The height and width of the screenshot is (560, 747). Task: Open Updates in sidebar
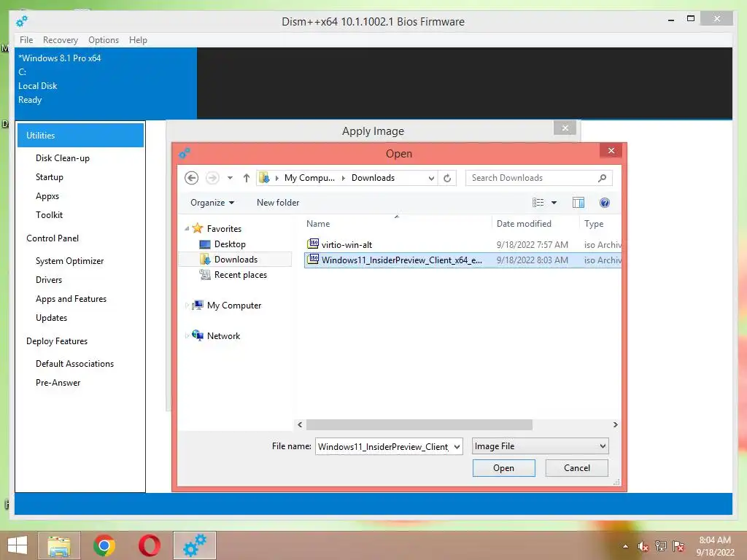pyautogui.click(x=52, y=318)
